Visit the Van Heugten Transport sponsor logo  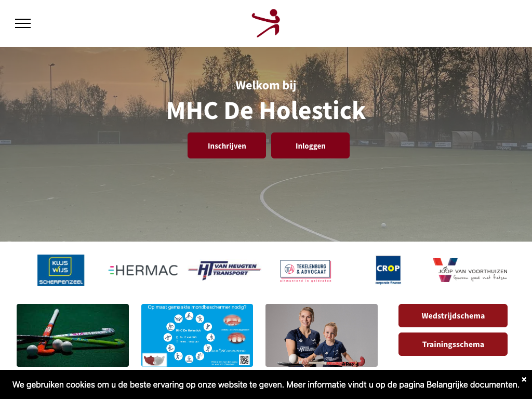[x=224, y=270]
